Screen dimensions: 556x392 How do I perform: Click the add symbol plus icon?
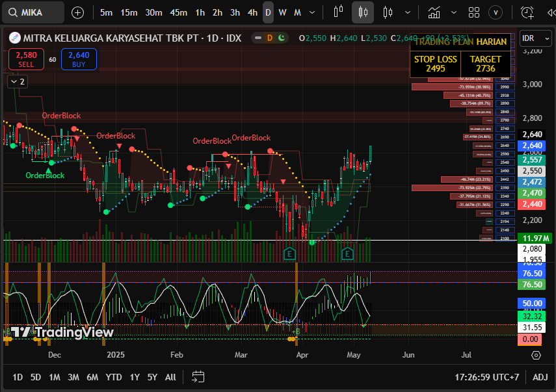pyautogui.click(x=77, y=12)
